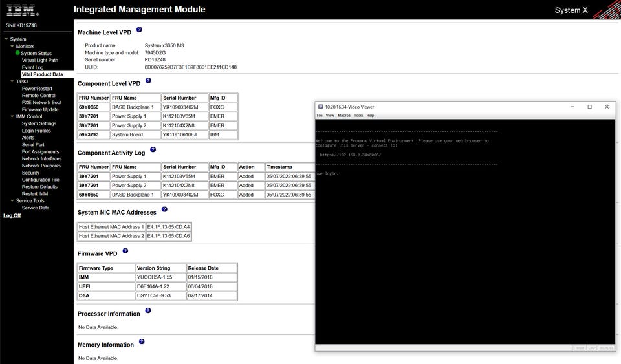Open help icon for Machine Level VPD
Image resolution: width=621 pixels, height=364 pixels.
pyautogui.click(x=140, y=30)
